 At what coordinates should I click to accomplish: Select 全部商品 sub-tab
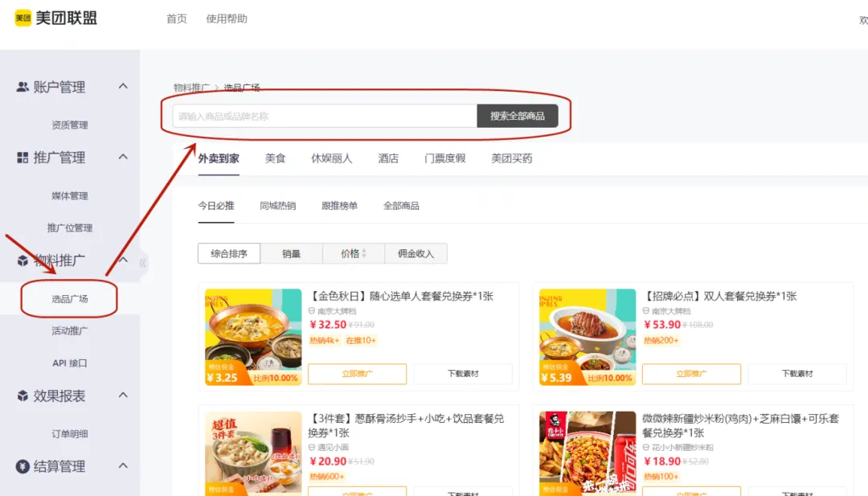tap(401, 206)
